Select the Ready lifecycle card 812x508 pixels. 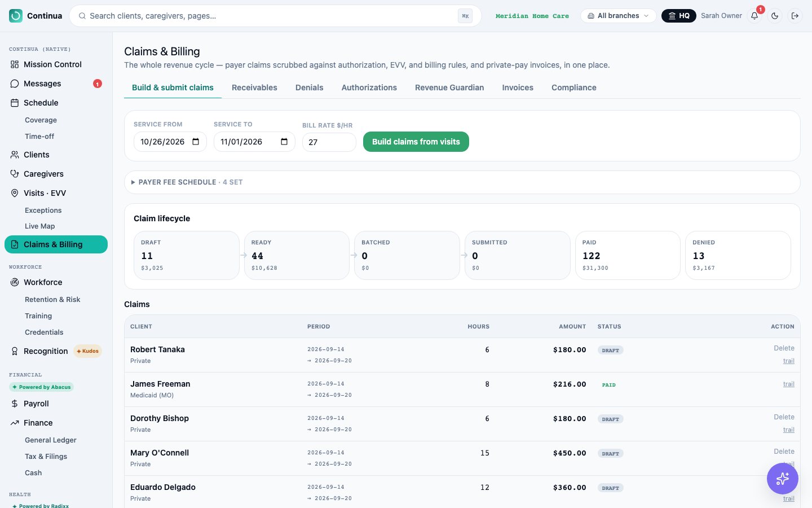pyautogui.click(x=297, y=255)
